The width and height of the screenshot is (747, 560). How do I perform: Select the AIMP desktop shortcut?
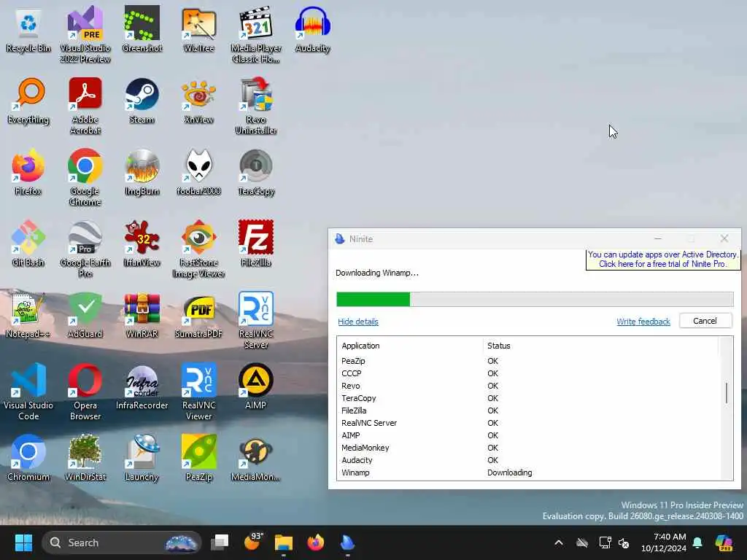click(x=256, y=387)
